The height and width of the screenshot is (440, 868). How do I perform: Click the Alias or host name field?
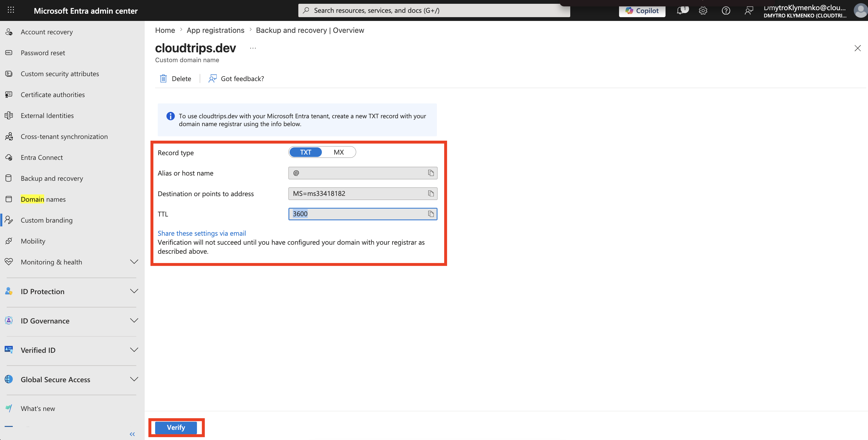[x=363, y=173]
